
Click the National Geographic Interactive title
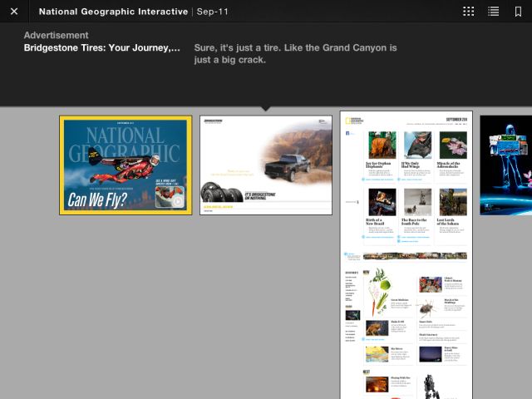click(113, 12)
